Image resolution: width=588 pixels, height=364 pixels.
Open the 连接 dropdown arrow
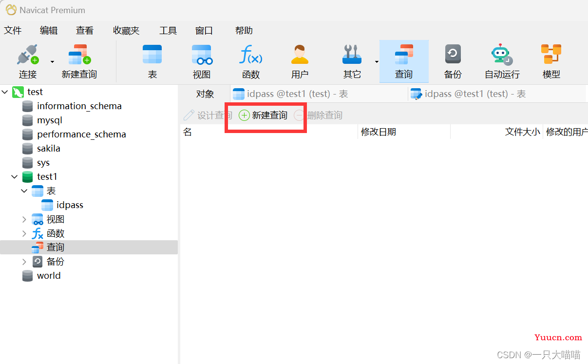[52, 62]
